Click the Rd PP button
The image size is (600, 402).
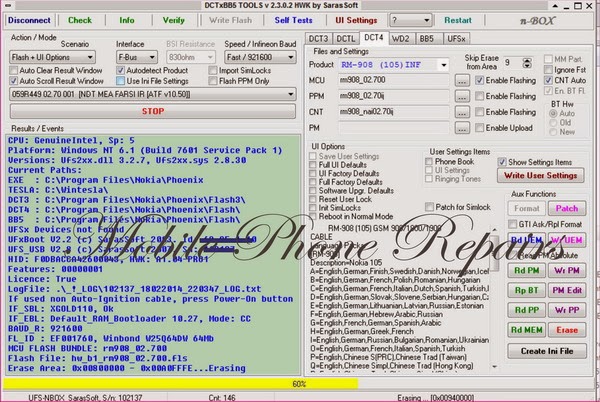(x=527, y=310)
